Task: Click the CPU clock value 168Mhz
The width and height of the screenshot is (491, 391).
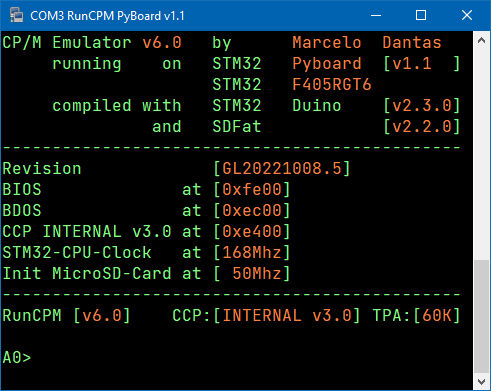Action: tap(252, 252)
